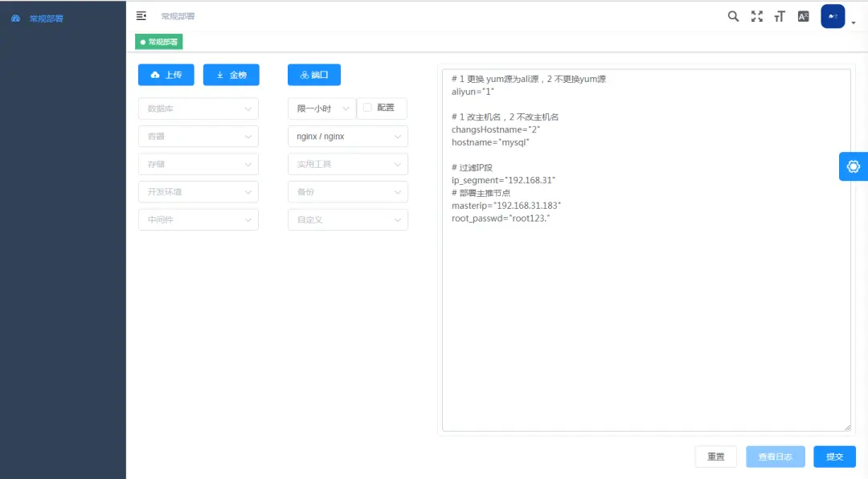Click the comment line about 改主机名
The height and width of the screenshot is (479, 868).
[x=505, y=117]
